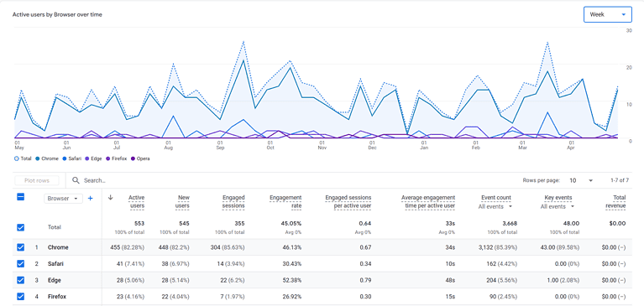Uncheck the Firefox row checkbox
Viewport: 644px width, 306px height.
click(x=20, y=296)
